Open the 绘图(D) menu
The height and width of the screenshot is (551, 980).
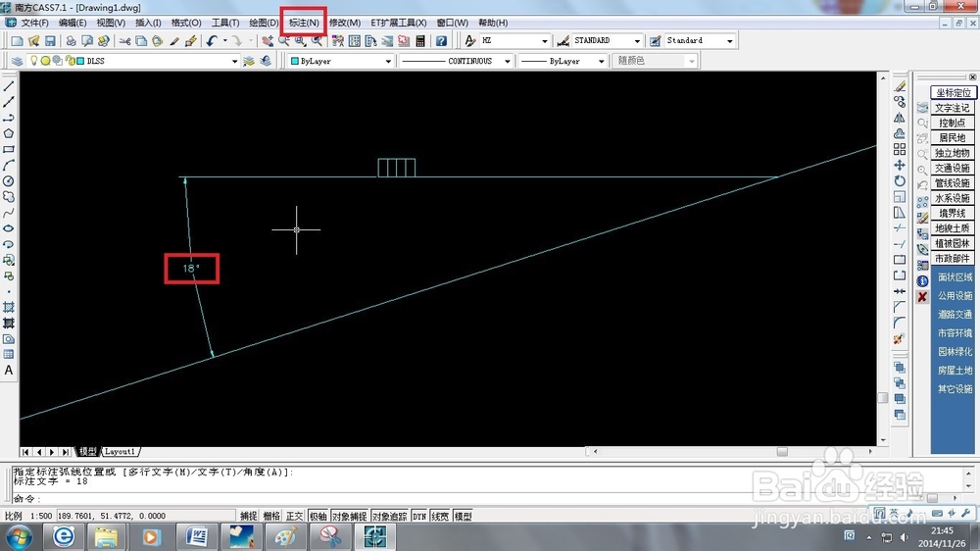(x=263, y=23)
